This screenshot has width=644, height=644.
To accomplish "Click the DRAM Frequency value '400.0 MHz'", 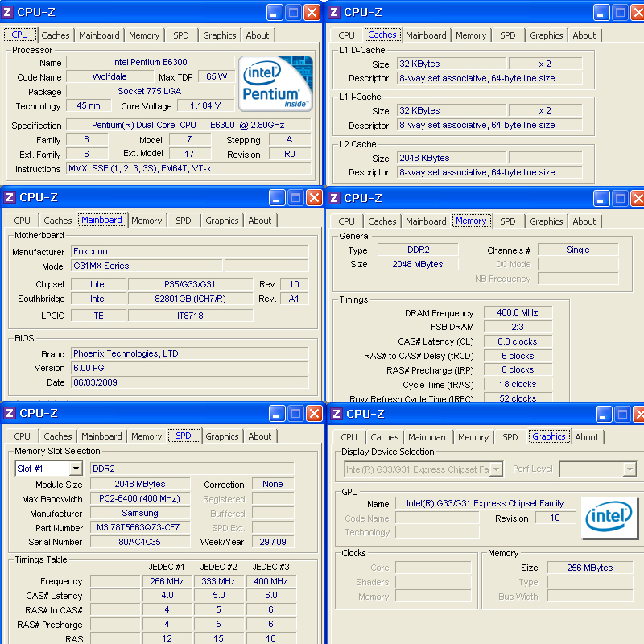I will tap(518, 312).
